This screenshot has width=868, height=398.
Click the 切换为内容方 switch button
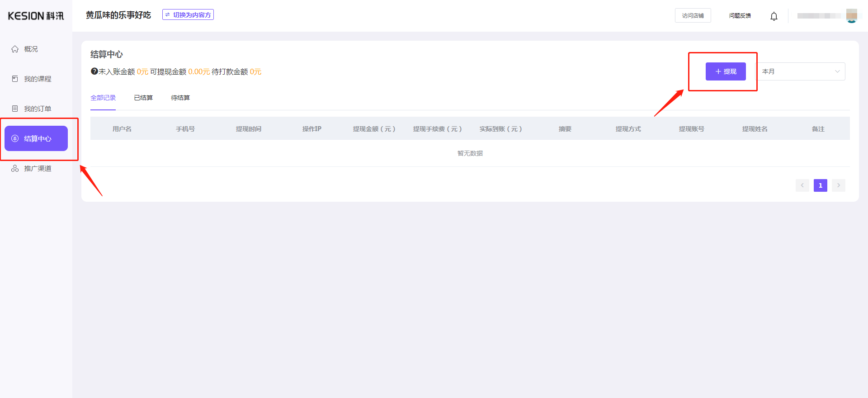(x=188, y=15)
